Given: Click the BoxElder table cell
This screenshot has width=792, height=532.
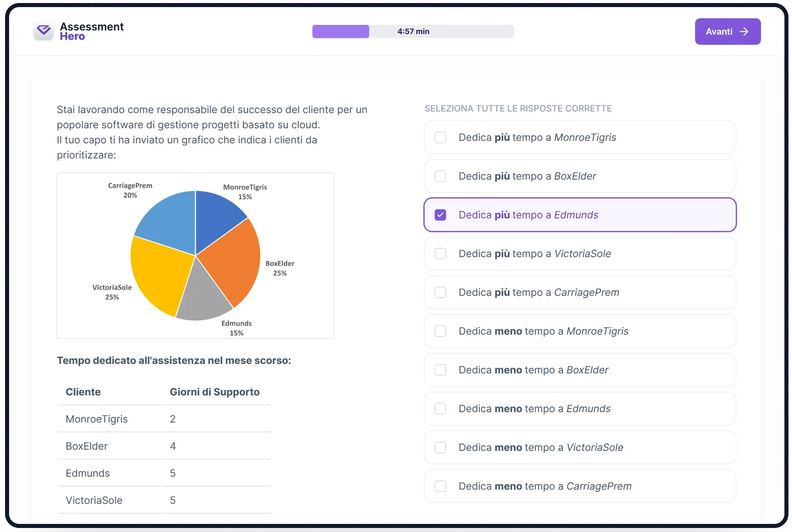Looking at the screenshot, I should [x=86, y=446].
